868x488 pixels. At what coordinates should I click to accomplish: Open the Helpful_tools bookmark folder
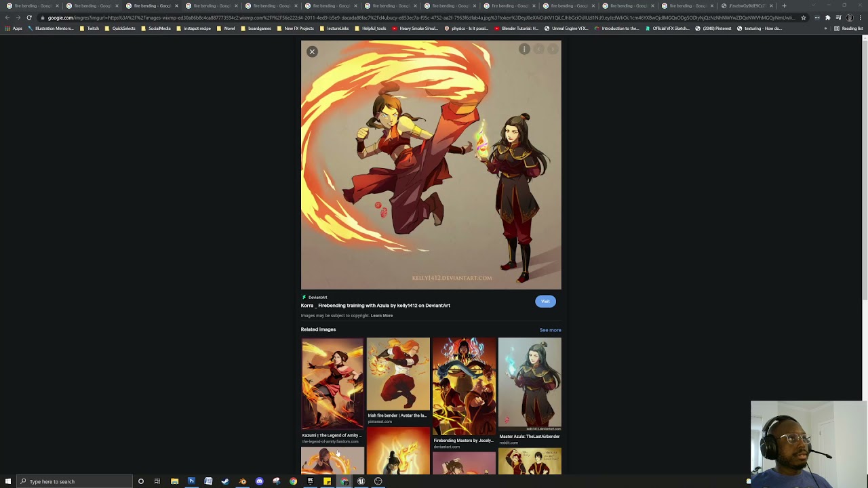pyautogui.click(x=370, y=28)
